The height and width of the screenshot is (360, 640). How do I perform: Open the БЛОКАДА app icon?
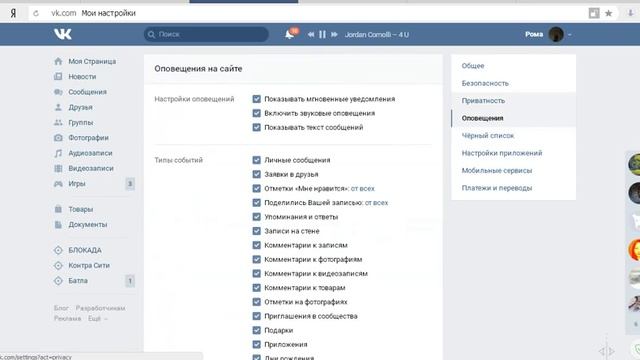pyautogui.click(x=58, y=250)
